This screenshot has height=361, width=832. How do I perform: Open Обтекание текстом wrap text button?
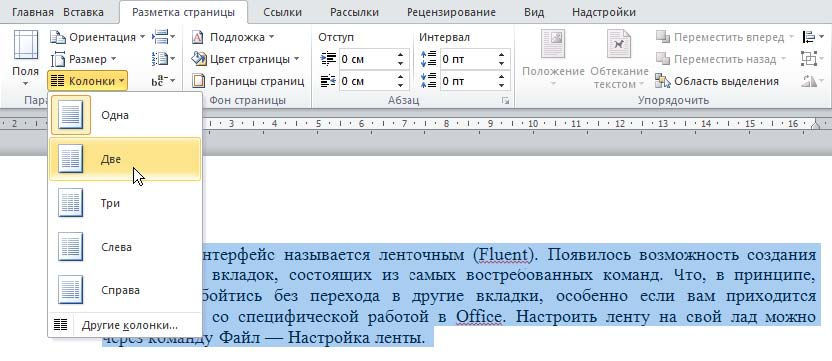pyautogui.click(x=619, y=58)
